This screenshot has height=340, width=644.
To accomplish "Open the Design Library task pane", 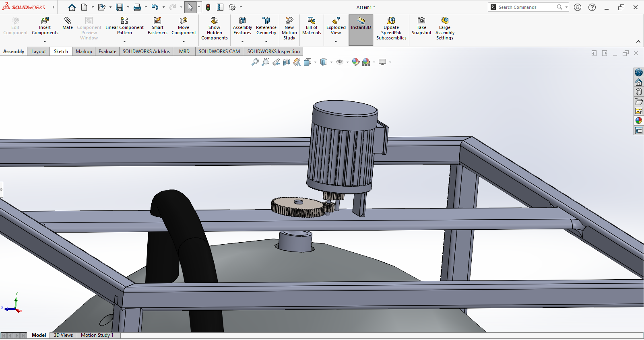I will [639, 92].
